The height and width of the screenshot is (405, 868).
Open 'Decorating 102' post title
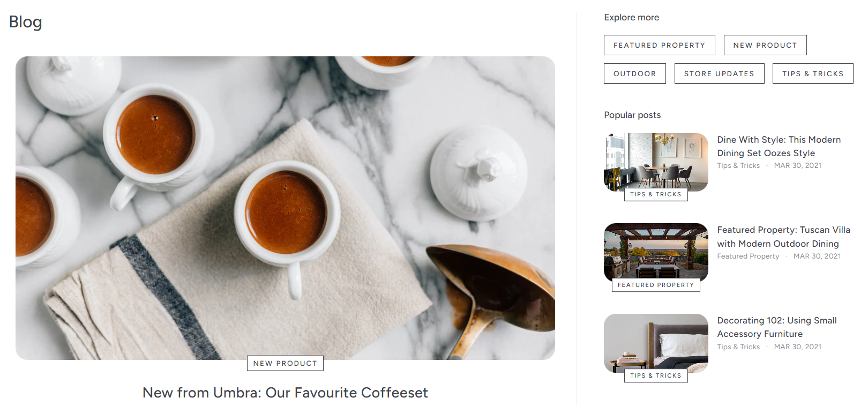coord(777,327)
